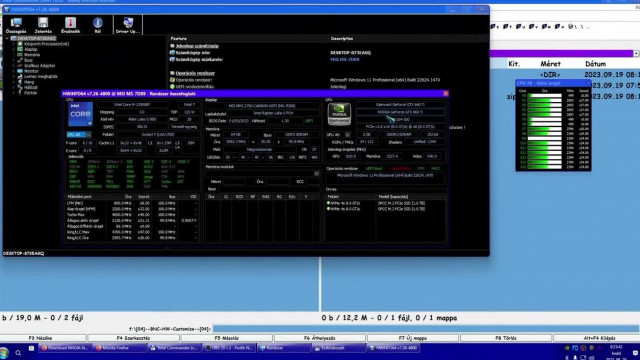The height and width of the screenshot is (360, 640).
Task: Click the Operációs rendszer section heading
Action: click(x=195, y=73)
